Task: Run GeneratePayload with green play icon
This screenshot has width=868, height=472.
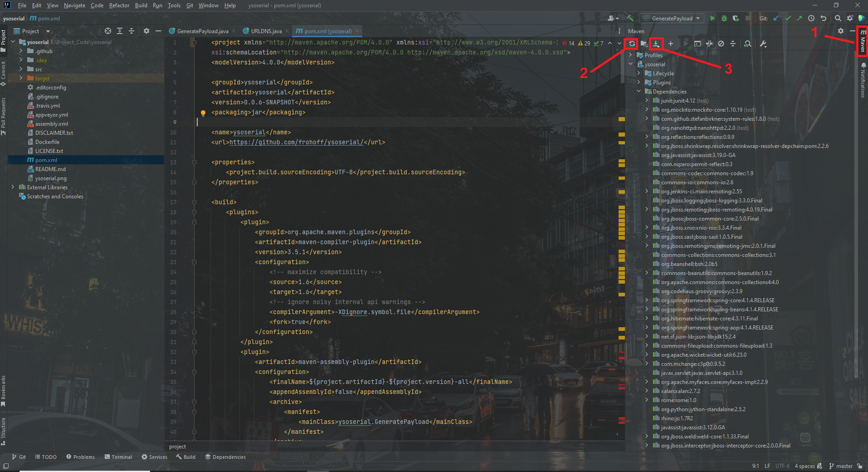Action: (x=712, y=18)
